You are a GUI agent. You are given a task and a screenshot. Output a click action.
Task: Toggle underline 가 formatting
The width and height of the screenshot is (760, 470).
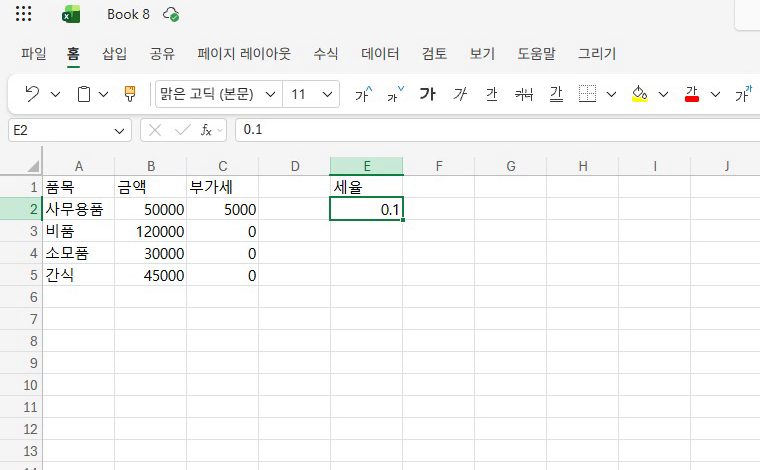point(491,94)
